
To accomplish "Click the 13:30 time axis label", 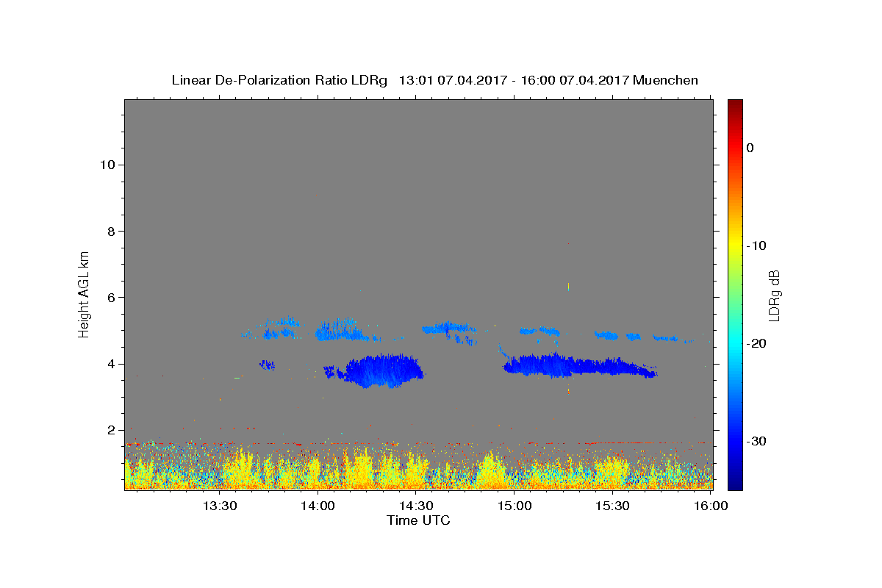I will [220, 506].
